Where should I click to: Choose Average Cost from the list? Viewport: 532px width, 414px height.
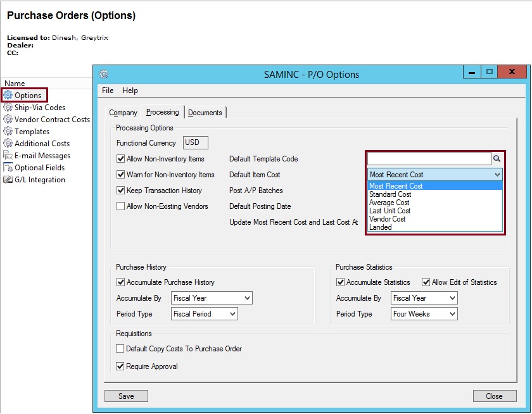(389, 203)
